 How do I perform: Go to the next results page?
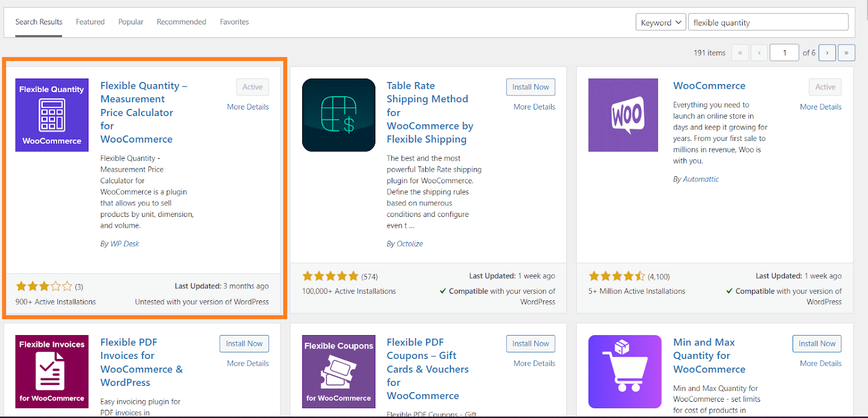(827, 53)
